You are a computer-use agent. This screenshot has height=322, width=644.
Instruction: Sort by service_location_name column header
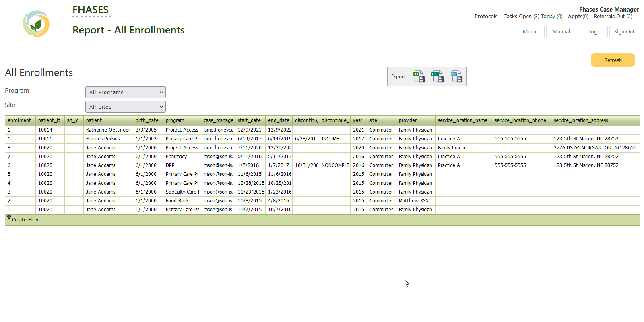click(x=463, y=120)
